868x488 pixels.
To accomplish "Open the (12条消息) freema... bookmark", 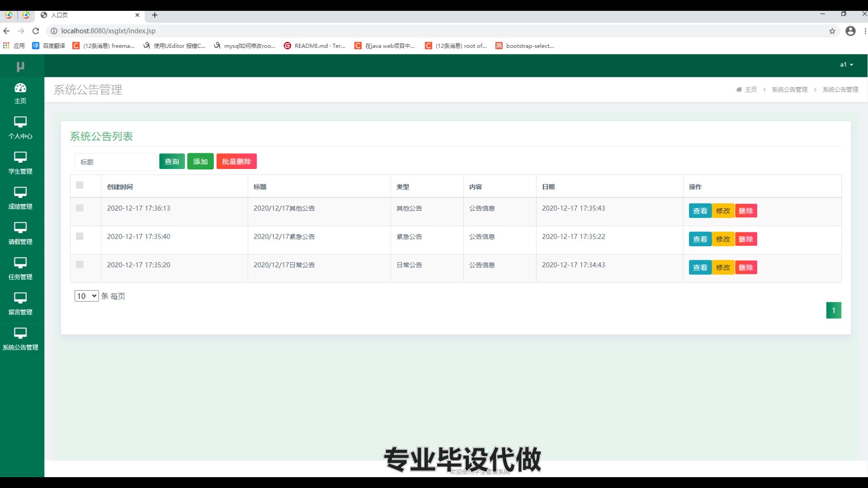I will pos(104,46).
